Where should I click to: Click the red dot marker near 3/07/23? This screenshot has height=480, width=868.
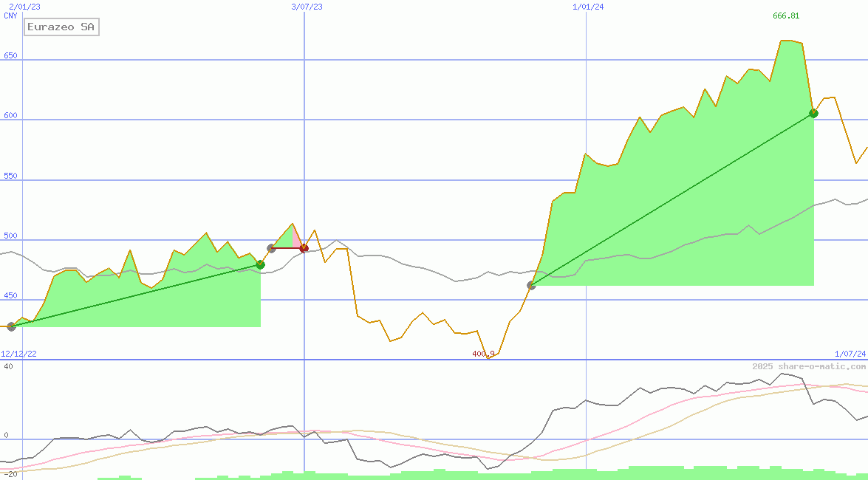point(304,248)
